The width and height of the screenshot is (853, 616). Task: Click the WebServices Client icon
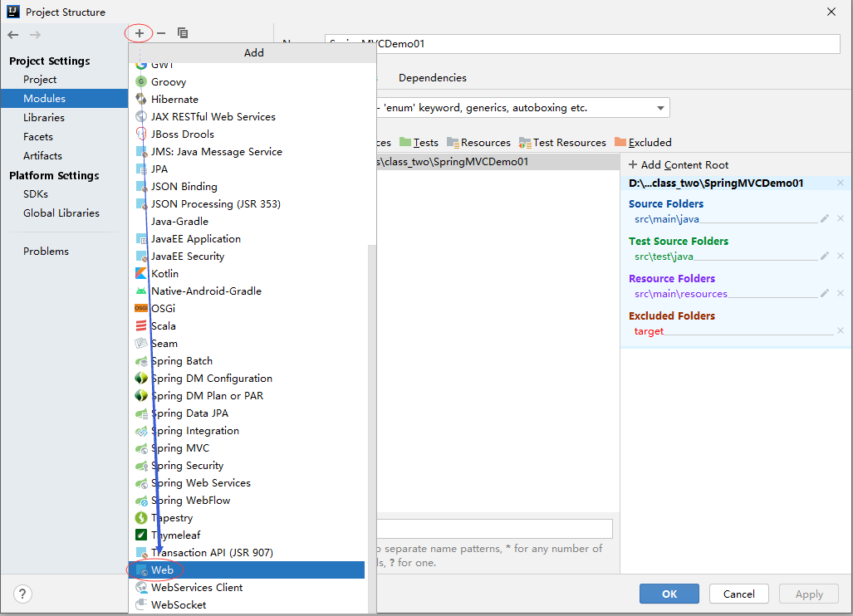141,587
